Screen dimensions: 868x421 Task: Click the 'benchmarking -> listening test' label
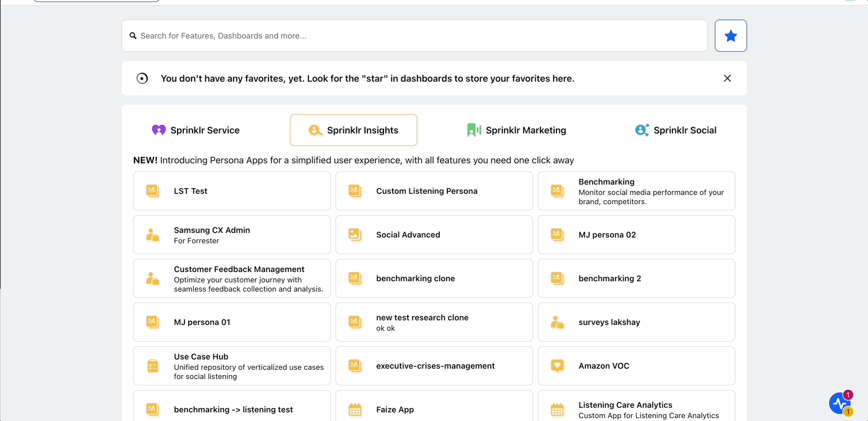(x=233, y=409)
